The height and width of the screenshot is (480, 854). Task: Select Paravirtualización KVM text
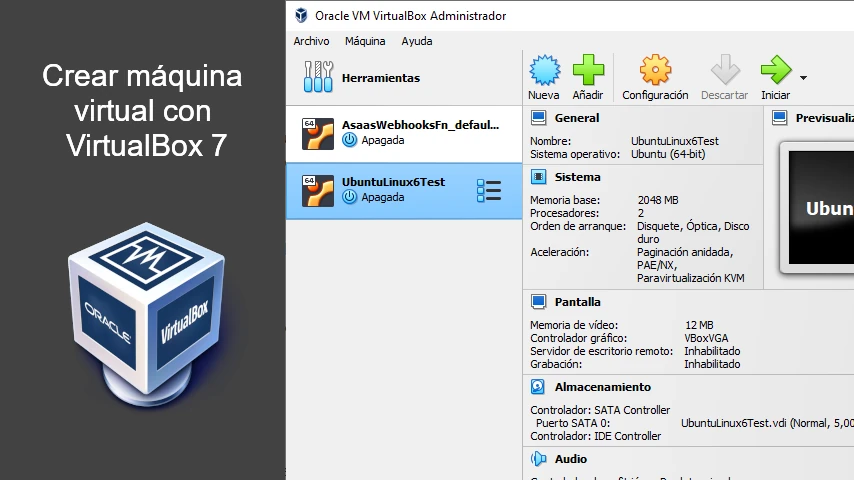691,278
